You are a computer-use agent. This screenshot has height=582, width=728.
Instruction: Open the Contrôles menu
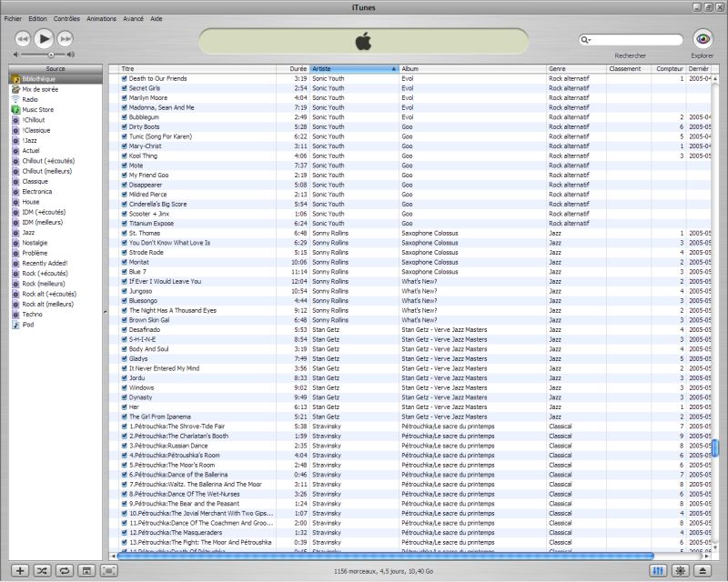coord(66,18)
